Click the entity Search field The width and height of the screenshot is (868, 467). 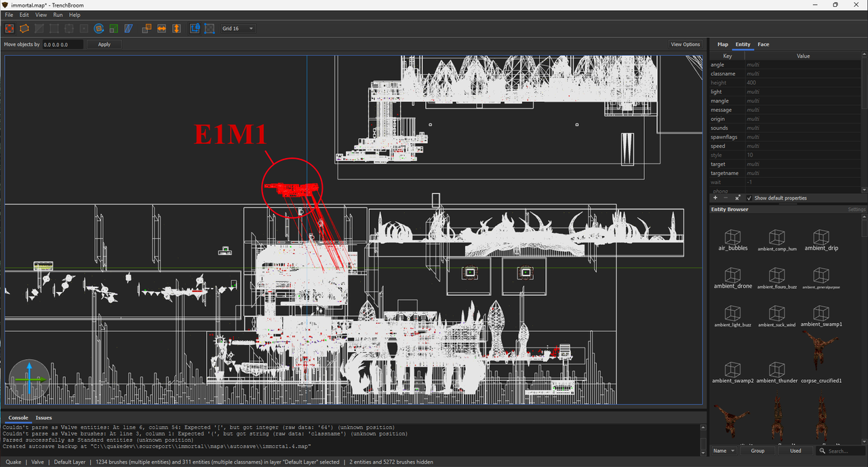pos(841,451)
